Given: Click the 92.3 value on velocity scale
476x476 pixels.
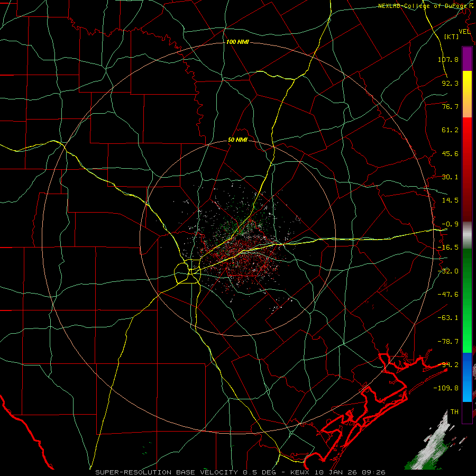Looking at the screenshot, I should tap(450, 83).
